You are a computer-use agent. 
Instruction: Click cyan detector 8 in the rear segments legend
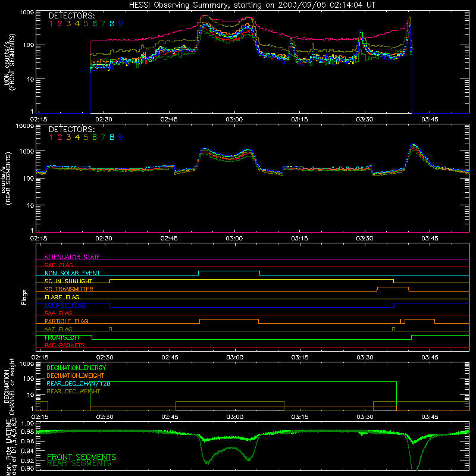tap(112, 137)
